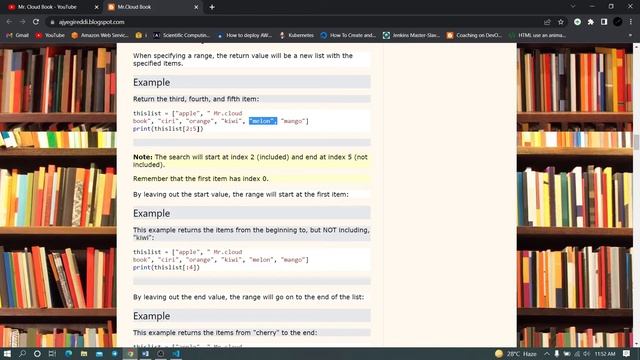Open the Windows Start menu

click(7, 353)
